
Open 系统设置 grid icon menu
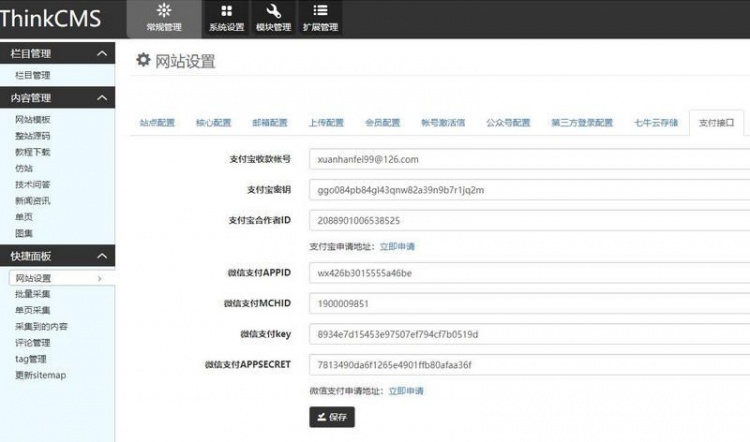point(226,18)
